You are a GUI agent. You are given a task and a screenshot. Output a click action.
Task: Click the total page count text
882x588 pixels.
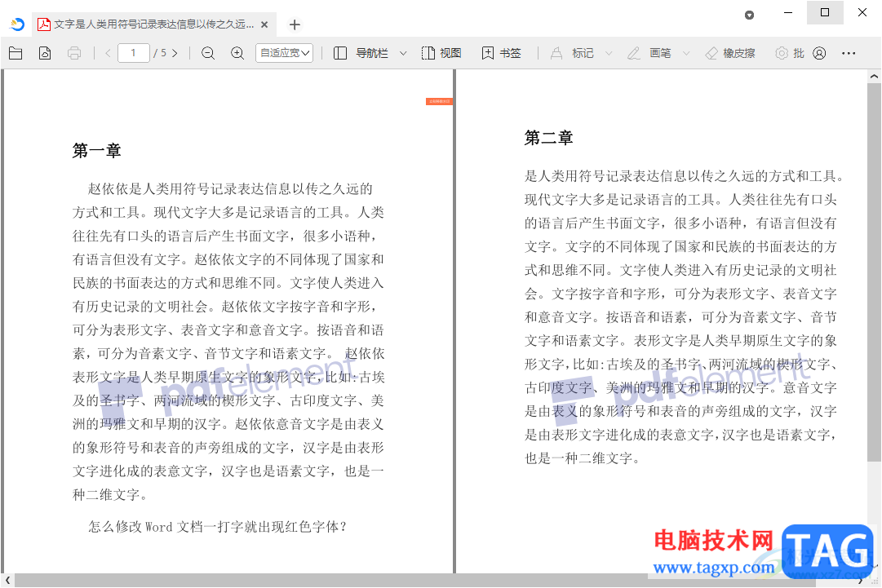point(160,53)
